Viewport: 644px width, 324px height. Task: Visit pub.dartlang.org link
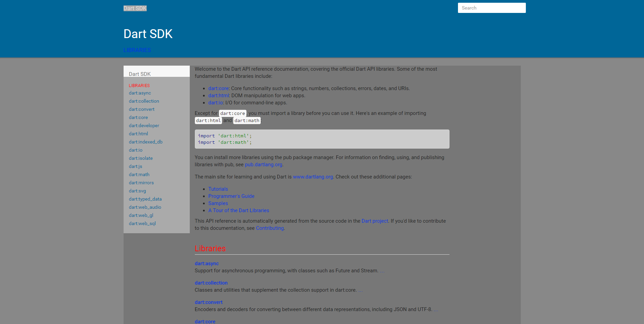(263, 165)
